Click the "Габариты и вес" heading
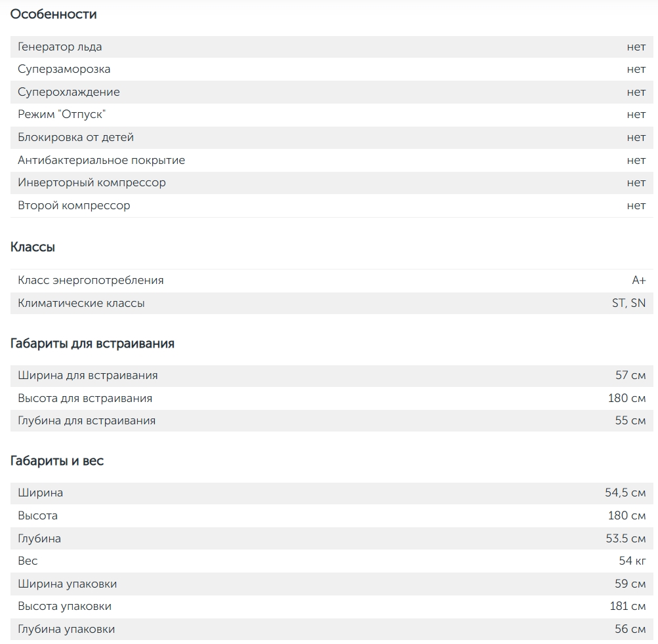The height and width of the screenshot is (644, 658). pyautogui.click(x=57, y=460)
